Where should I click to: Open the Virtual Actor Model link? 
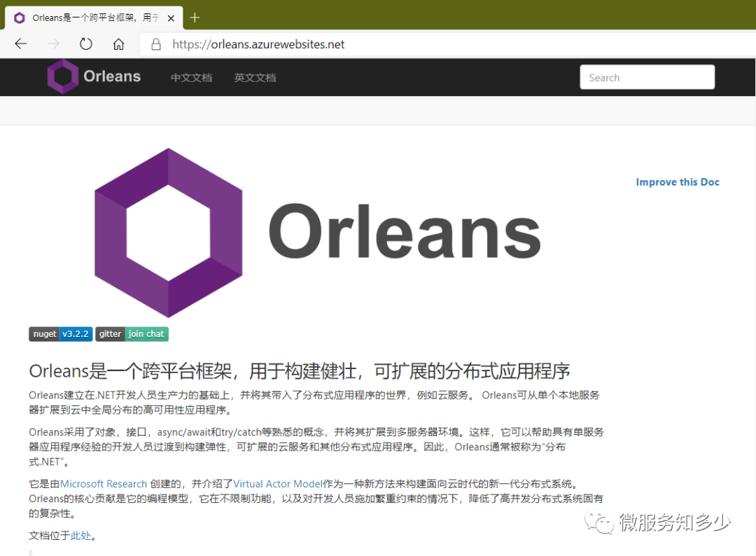[278, 484]
